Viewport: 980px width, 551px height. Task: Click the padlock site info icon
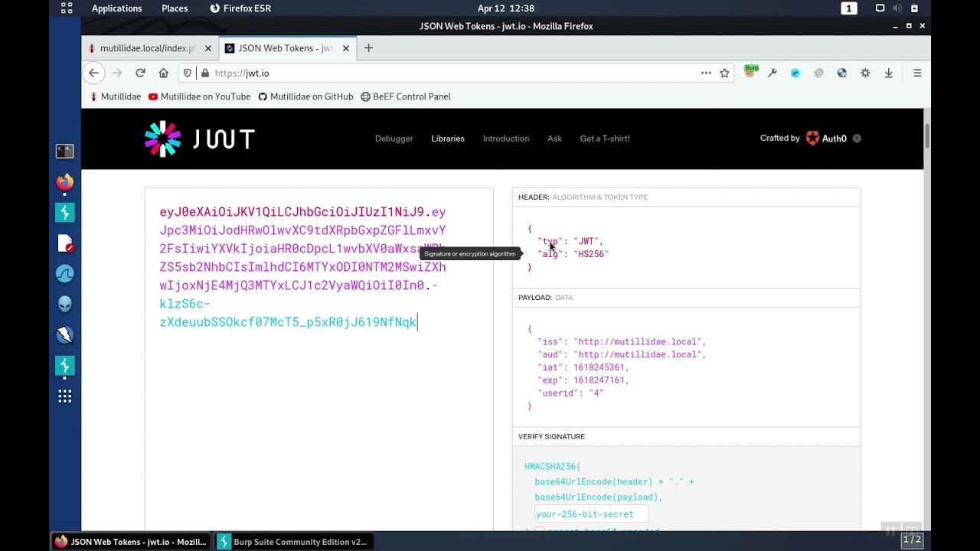coord(204,73)
